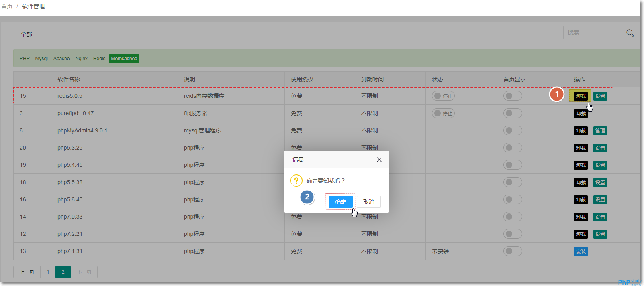Viewport: 644px width, 286px height.
Task: Click 安装 for php7.1.31
Action: click(581, 252)
